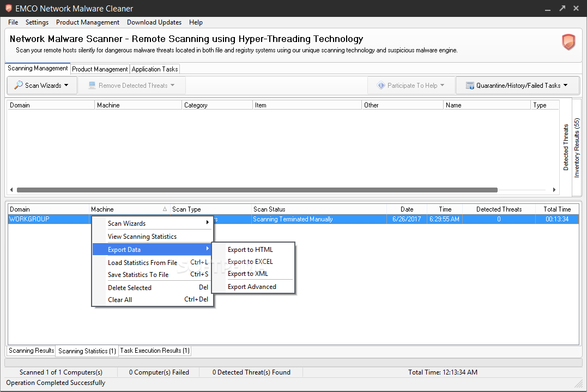
Task: Switch to Product Management tab
Action: (100, 69)
